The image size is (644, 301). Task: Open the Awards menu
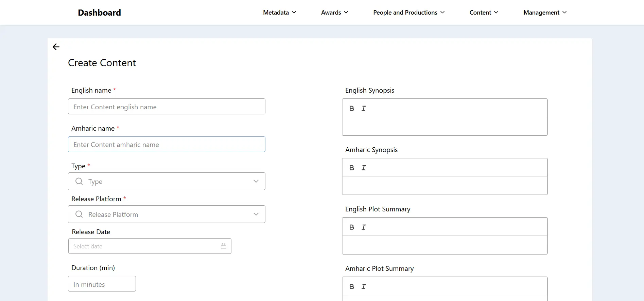(x=334, y=13)
